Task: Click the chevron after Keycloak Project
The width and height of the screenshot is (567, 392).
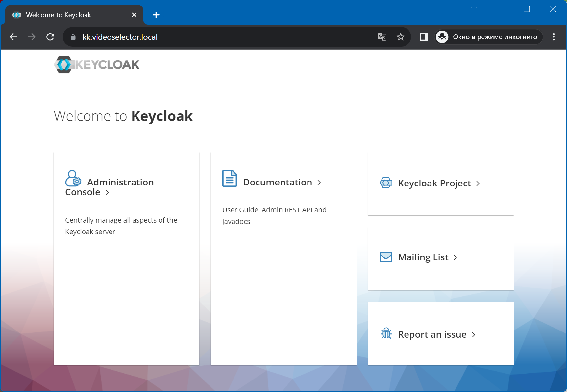Action: point(478,184)
